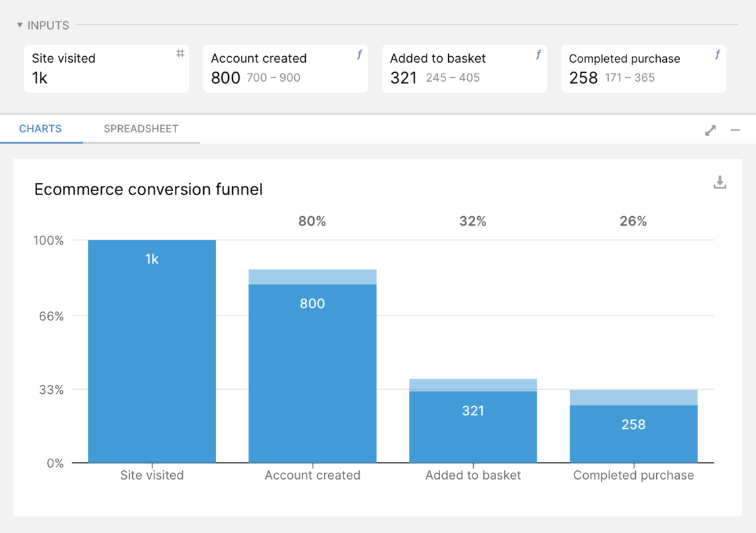Edit the Account created 800 value
This screenshot has height=533, width=756.
coord(225,78)
